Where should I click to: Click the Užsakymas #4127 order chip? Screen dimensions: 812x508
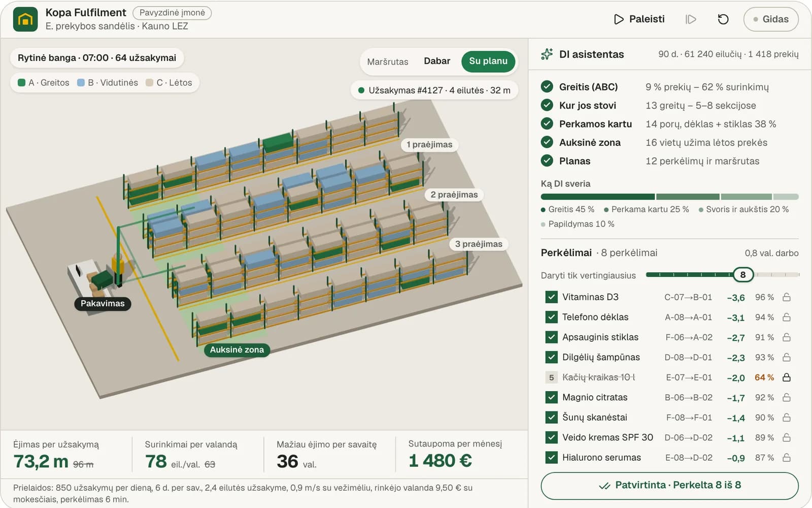pyautogui.click(x=434, y=90)
